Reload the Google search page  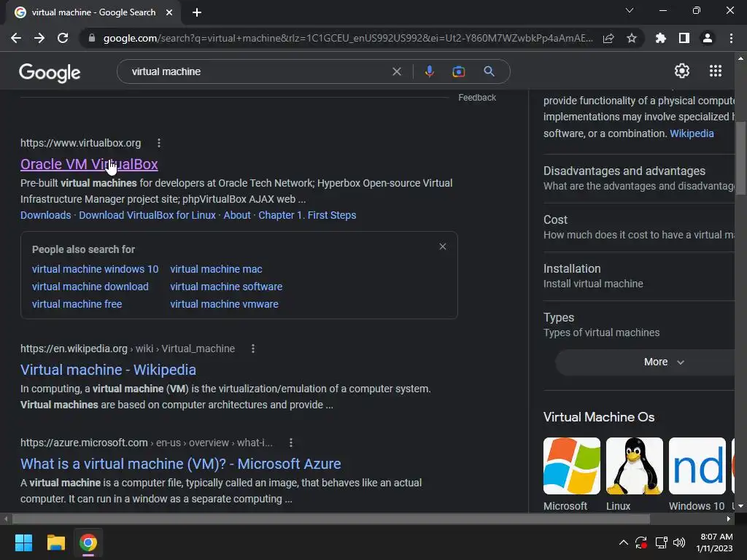point(63,38)
